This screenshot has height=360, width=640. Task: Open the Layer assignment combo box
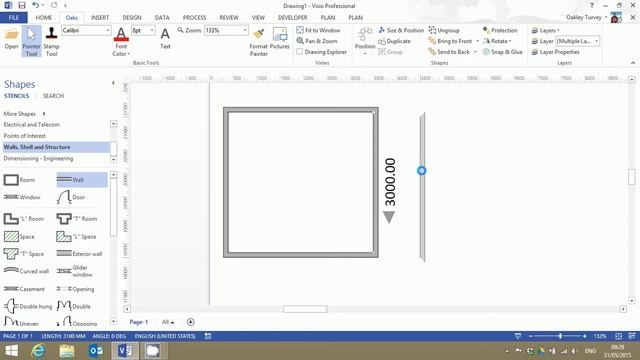click(578, 41)
